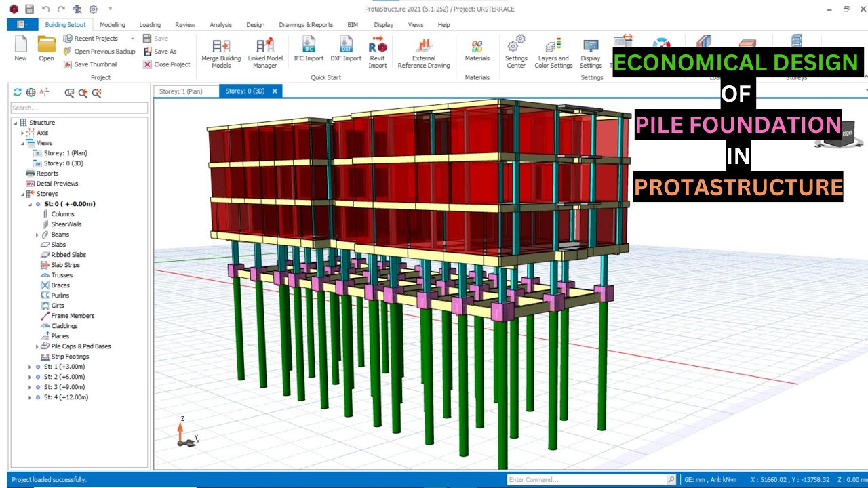Open the blue application file menu button
The width and height of the screenshot is (868, 488).
pyautogui.click(x=22, y=24)
